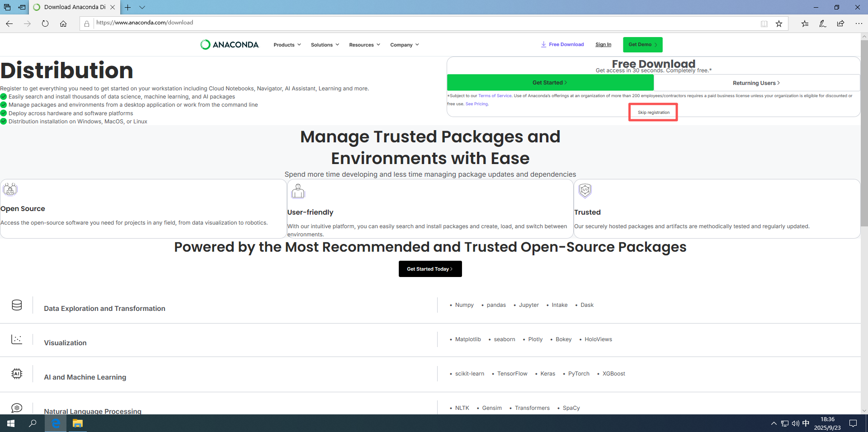Select Returning Users option
Viewport: 868px width, 432px height.
click(756, 83)
